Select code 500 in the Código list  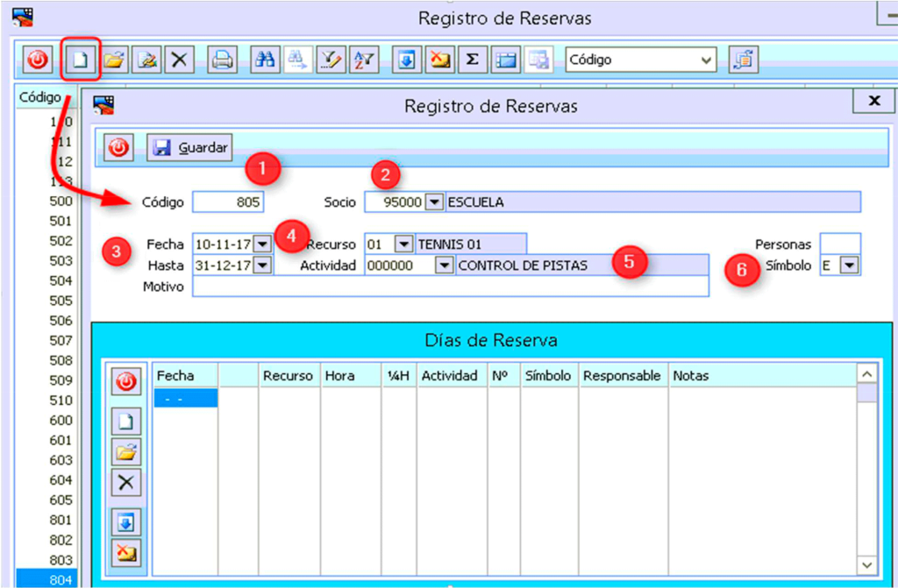[x=61, y=201]
